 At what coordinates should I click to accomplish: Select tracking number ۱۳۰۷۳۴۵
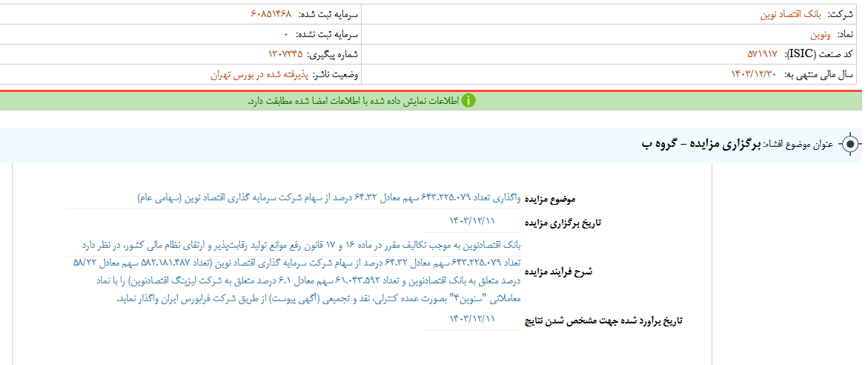pyautogui.click(x=285, y=53)
